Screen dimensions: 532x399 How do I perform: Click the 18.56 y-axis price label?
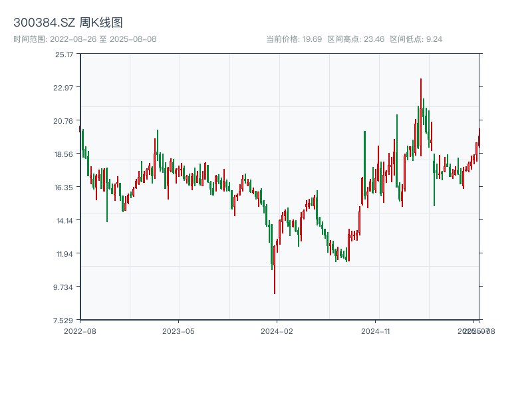65,154
